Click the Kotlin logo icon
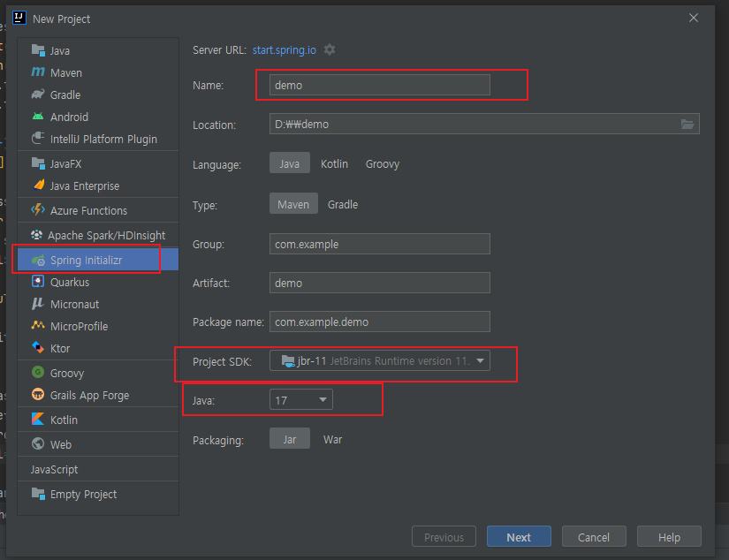The height and width of the screenshot is (560, 729). (38, 420)
